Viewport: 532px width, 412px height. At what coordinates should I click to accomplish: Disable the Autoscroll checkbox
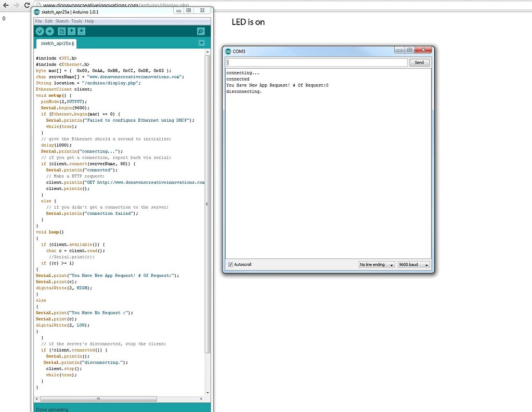230,264
